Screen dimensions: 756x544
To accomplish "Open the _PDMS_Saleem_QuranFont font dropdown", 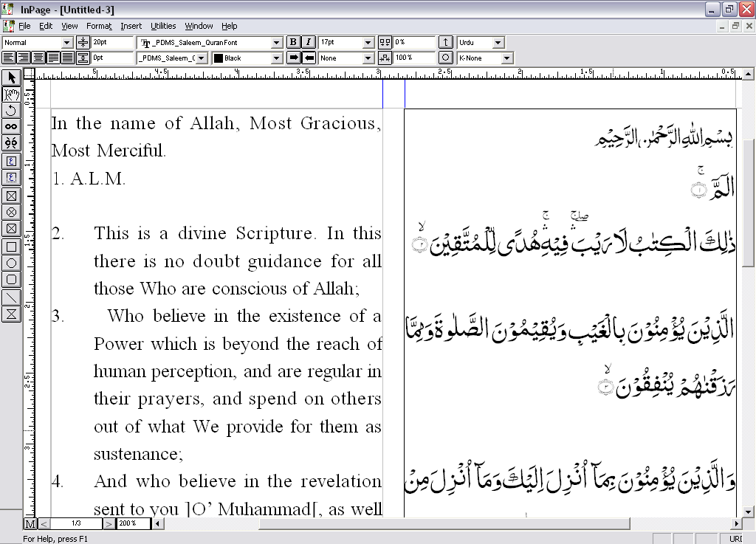I will [276, 42].
